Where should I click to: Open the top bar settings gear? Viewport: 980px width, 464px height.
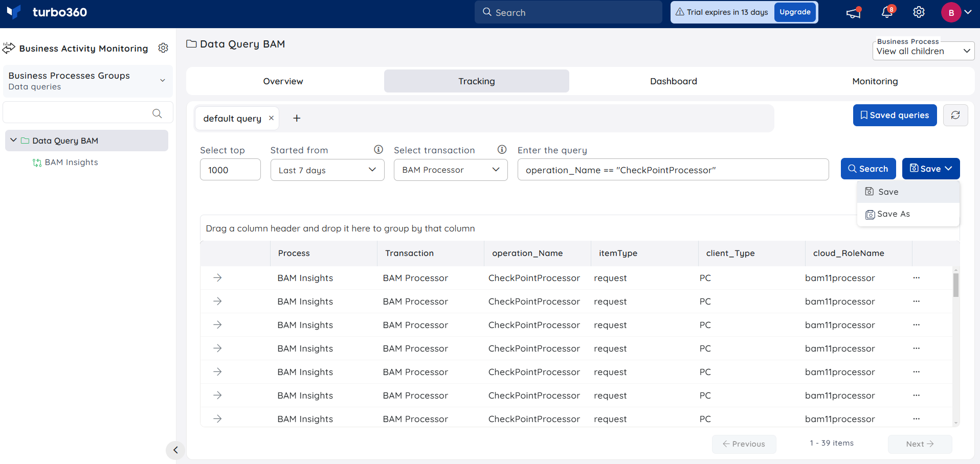tap(919, 12)
